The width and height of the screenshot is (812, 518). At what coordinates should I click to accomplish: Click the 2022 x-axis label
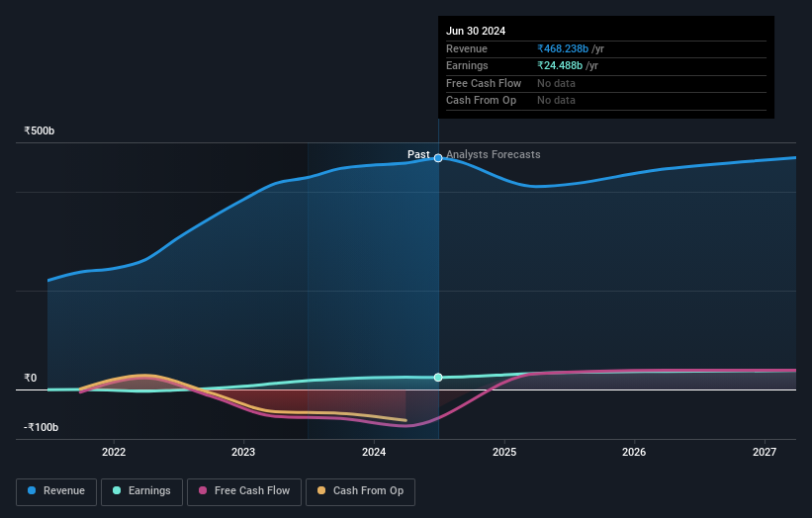click(x=114, y=452)
